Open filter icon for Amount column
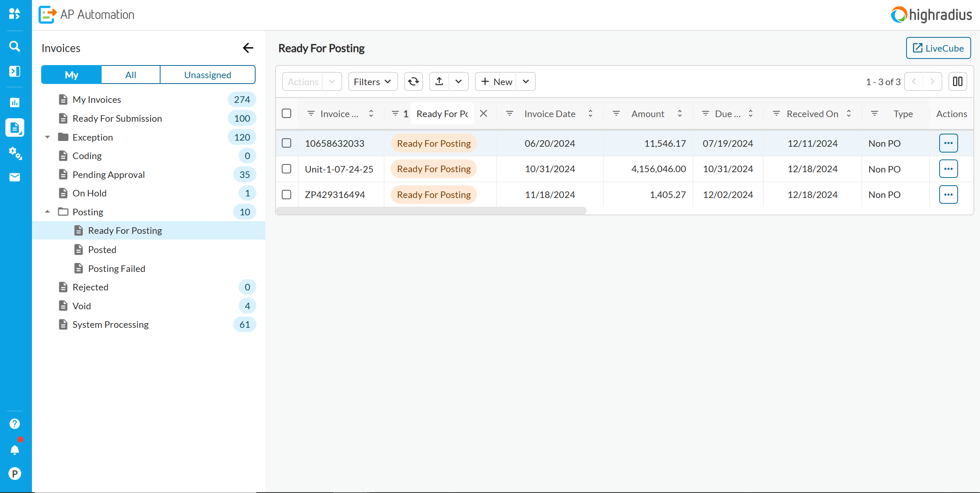The width and height of the screenshot is (980, 493). [616, 114]
